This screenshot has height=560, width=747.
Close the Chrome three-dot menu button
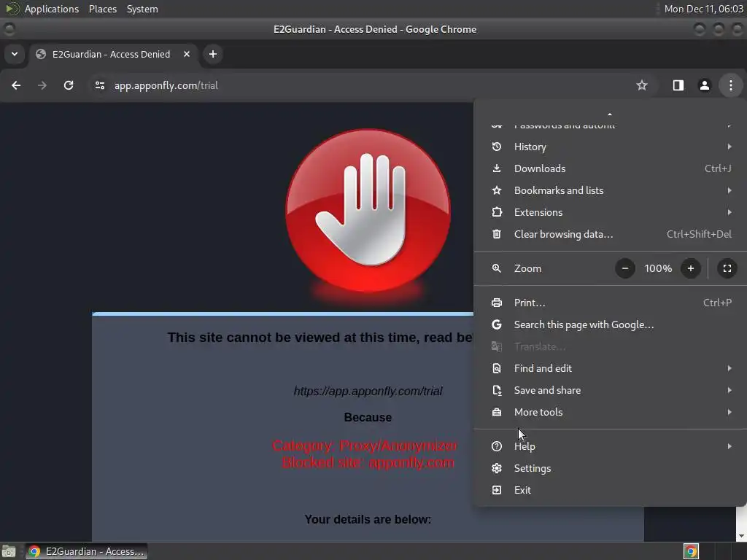point(730,85)
